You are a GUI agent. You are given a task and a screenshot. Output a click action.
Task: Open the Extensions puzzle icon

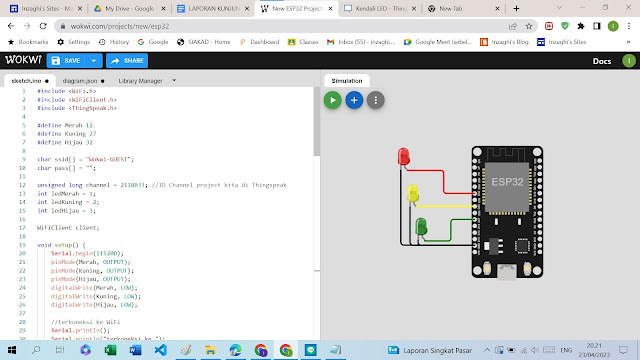pyautogui.click(x=581, y=26)
